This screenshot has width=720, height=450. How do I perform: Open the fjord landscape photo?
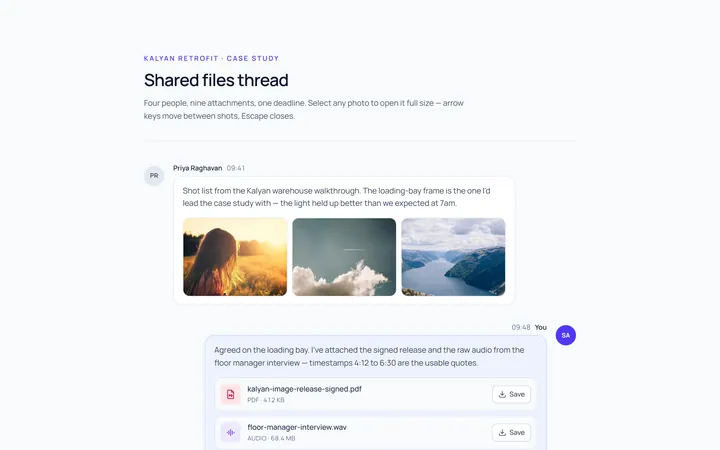453,257
